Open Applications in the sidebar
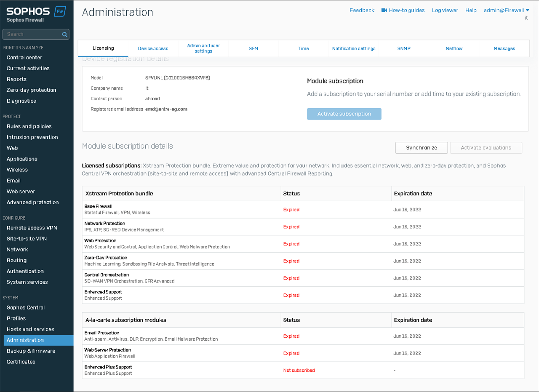 point(22,159)
